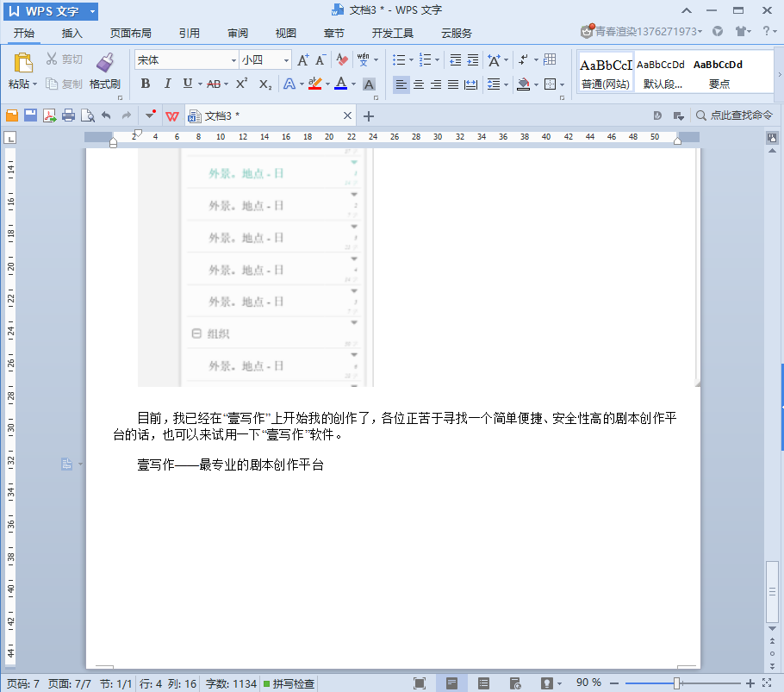Screen dimensions: 784x692
Task: Open the numbered list dropdown
Action: tap(437, 60)
